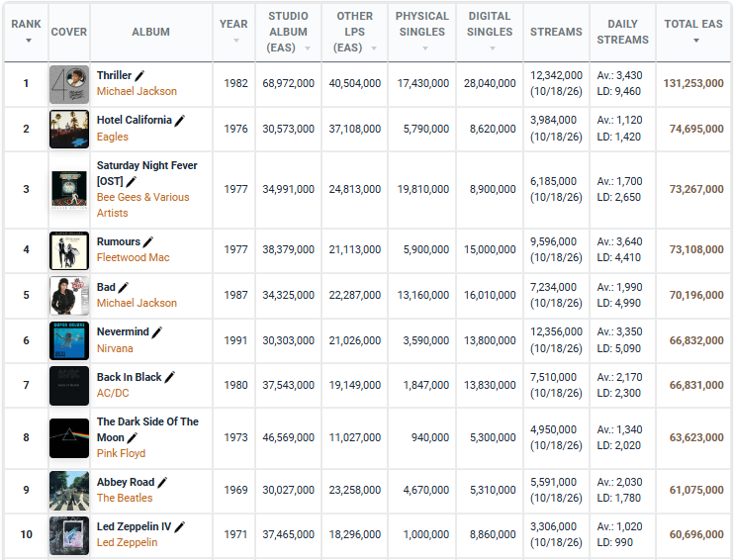
Task: Select Led Zeppelin IV total 60,696,000
Action: 696,534
